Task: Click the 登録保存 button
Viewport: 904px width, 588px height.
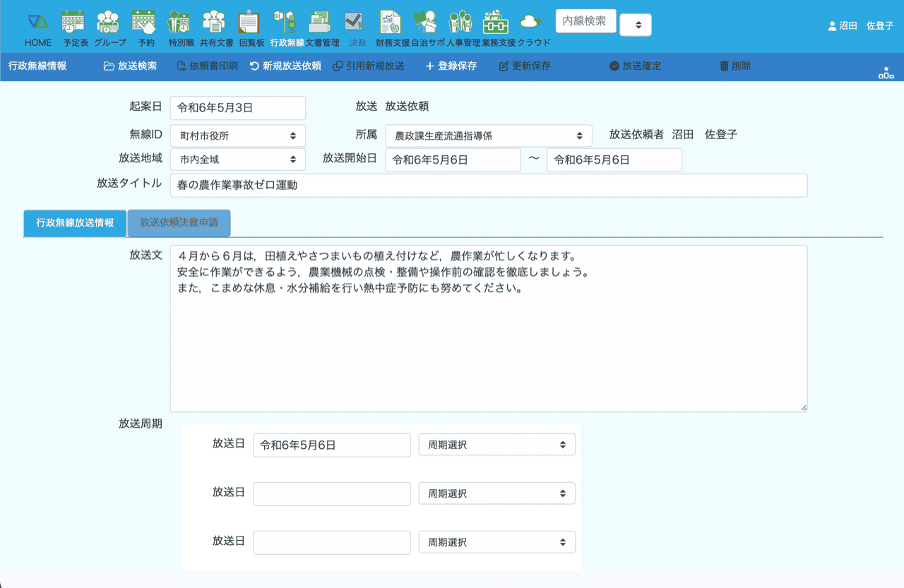Action: pos(451,66)
